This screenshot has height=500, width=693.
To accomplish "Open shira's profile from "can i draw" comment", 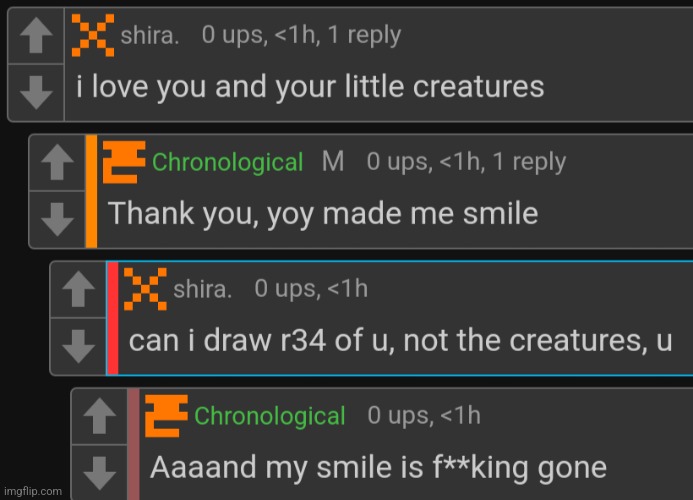I will (203, 290).
